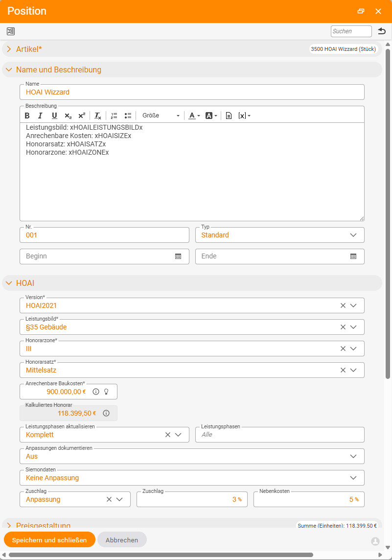
Task: Show info for Anrechenbare Baukosten
Action: coord(96,392)
